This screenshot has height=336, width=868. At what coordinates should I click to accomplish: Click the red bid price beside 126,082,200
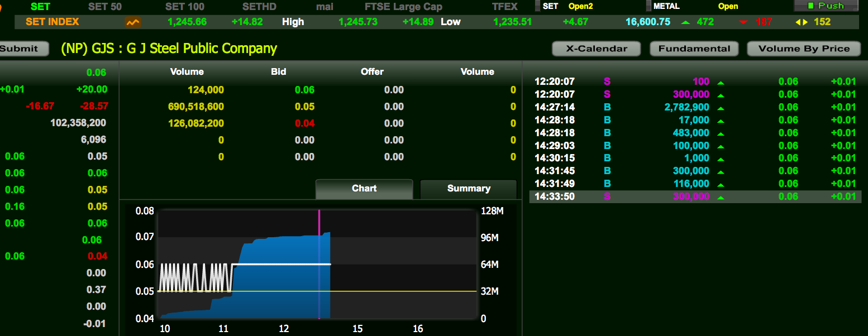(x=305, y=123)
